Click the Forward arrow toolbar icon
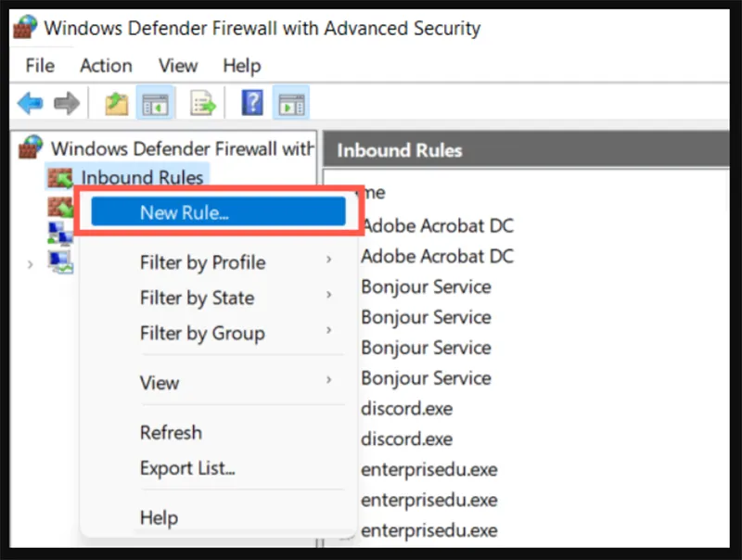This screenshot has height=560, width=742. coord(66,103)
